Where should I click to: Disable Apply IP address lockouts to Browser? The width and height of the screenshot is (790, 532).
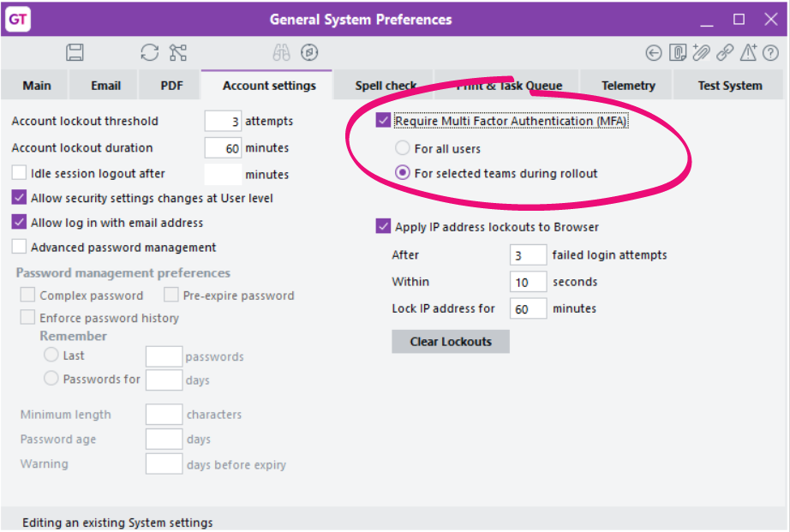383,227
